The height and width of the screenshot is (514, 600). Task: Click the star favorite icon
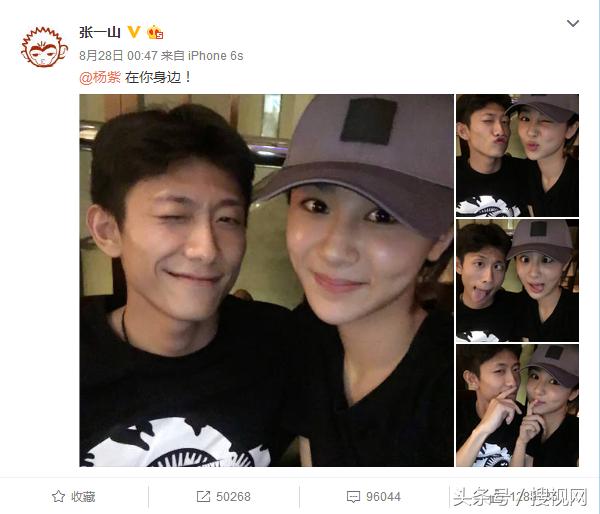pyautogui.click(x=58, y=496)
